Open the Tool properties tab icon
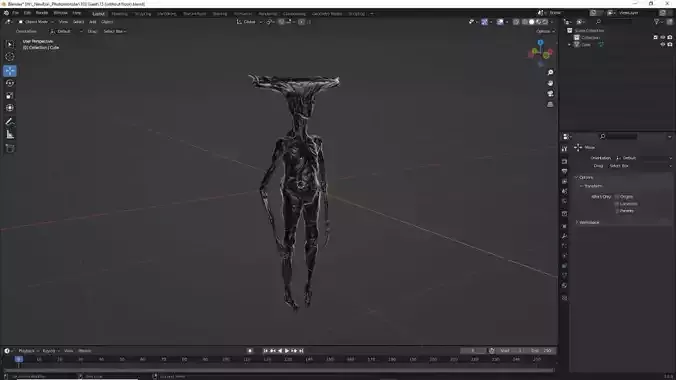Image resolution: width=676 pixels, height=380 pixels. click(564, 149)
